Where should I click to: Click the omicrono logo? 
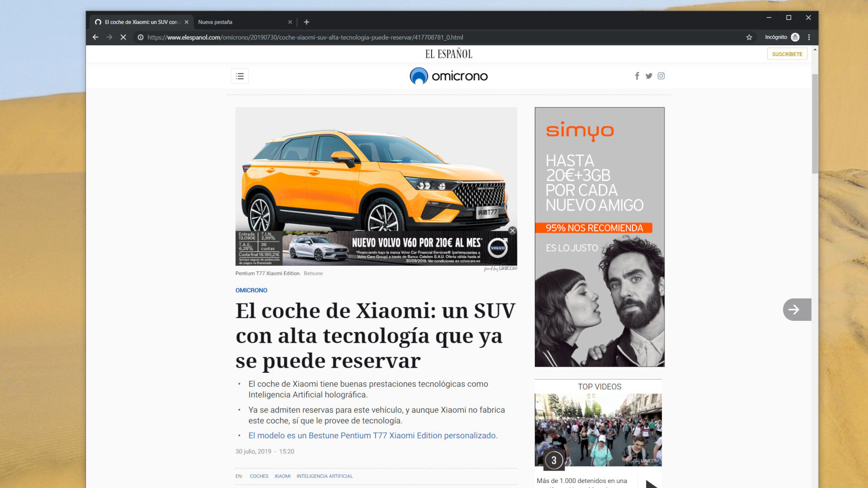pos(448,76)
